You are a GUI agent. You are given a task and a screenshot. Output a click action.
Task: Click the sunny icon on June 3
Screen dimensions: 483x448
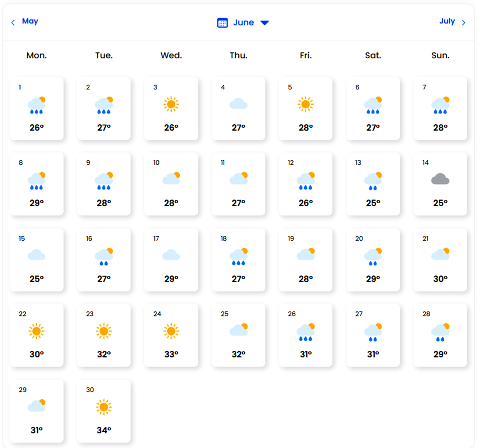pyautogui.click(x=171, y=104)
